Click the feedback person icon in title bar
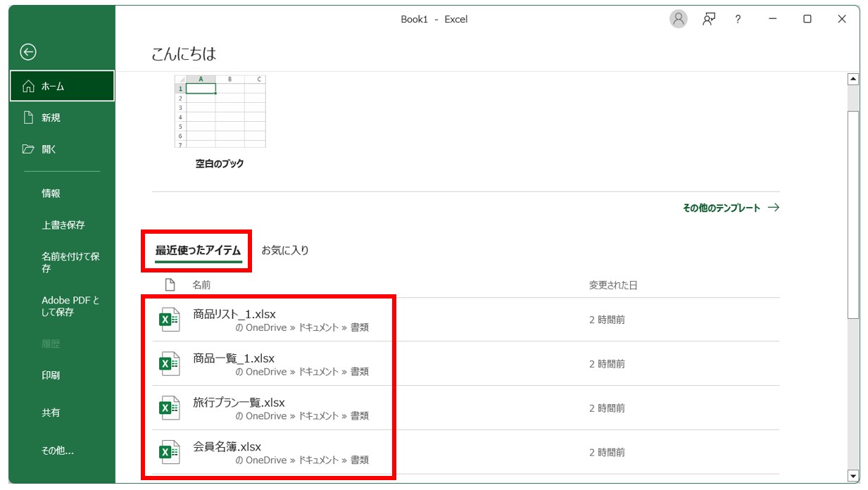 (709, 19)
